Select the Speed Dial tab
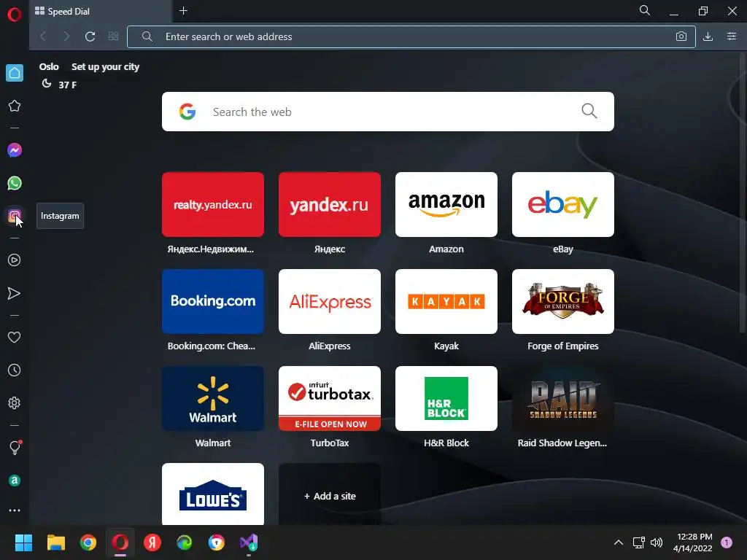Image resolution: width=747 pixels, height=560 pixels. point(100,12)
